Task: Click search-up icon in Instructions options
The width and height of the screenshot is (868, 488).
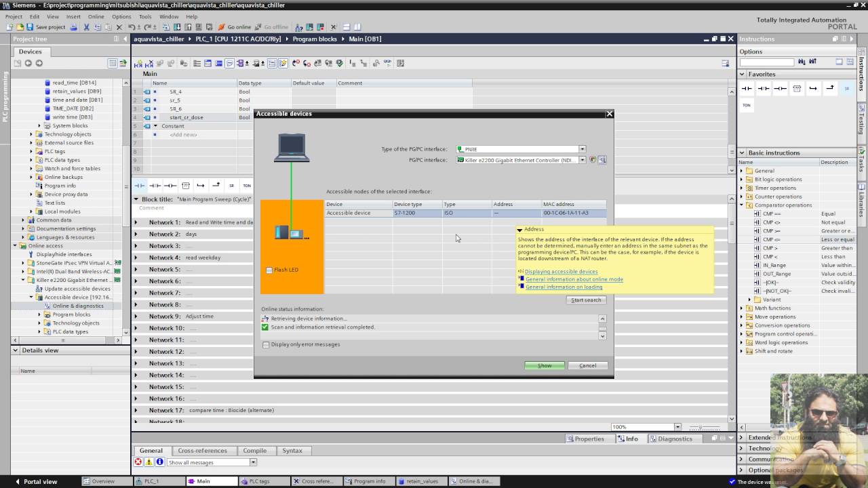Action: tap(812, 62)
